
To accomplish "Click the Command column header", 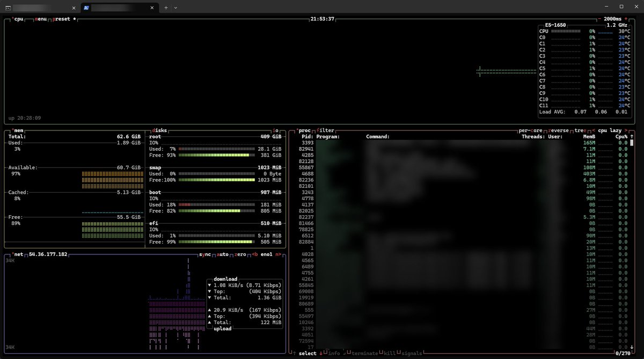I will (x=378, y=137).
